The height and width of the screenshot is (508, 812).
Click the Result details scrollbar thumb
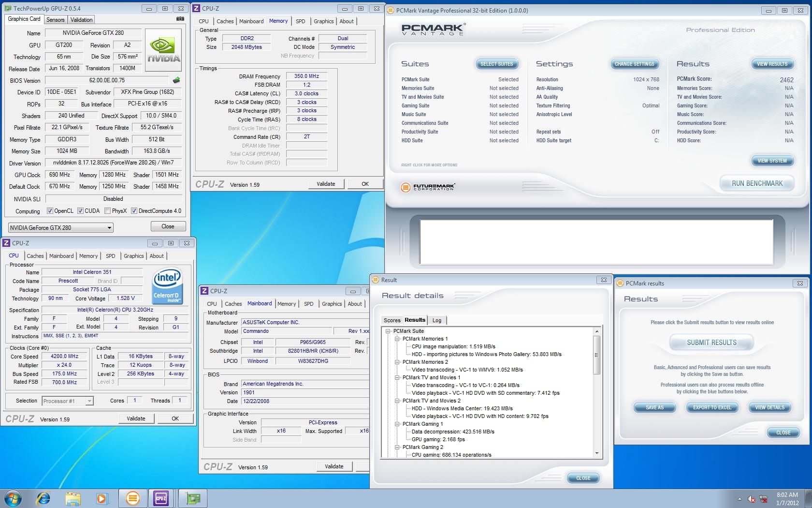(x=596, y=355)
